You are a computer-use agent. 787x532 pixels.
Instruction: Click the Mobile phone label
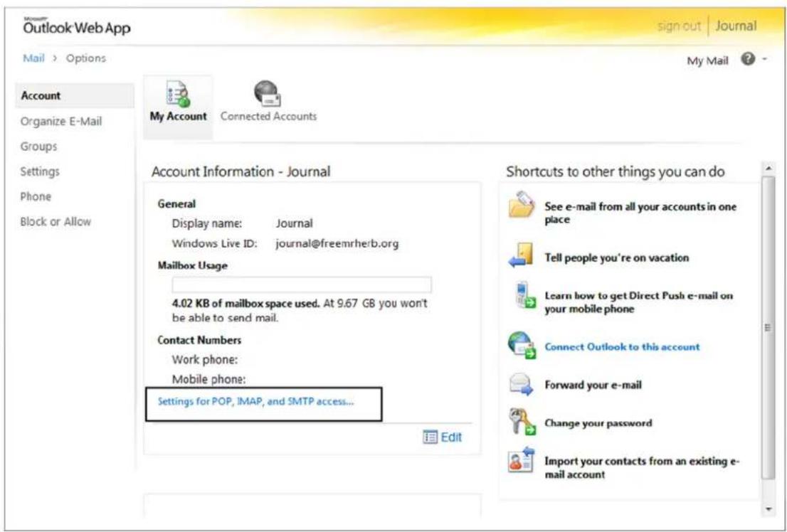click(x=208, y=379)
